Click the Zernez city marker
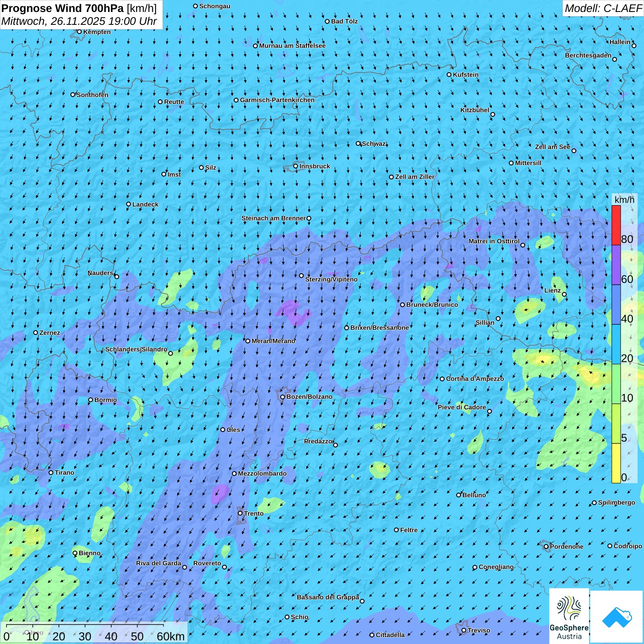The height and width of the screenshot is (644, 644). [36, 333]
